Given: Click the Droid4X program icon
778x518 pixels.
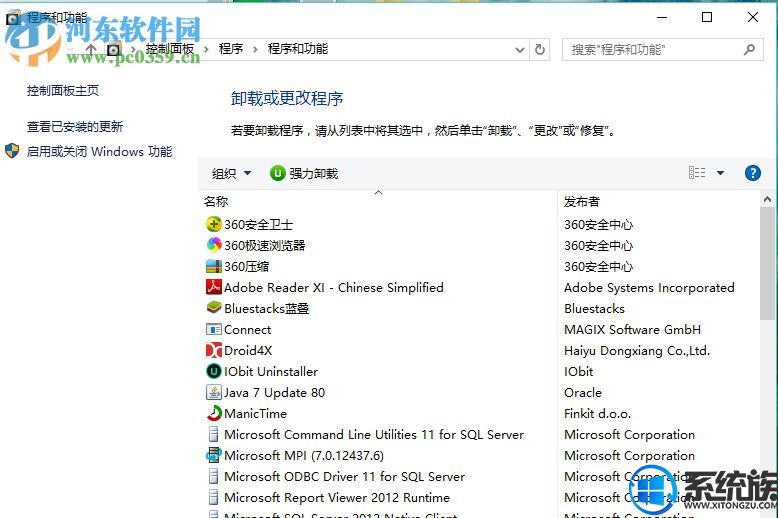Looking at the screenshot, I should click(x=213, y=350).
